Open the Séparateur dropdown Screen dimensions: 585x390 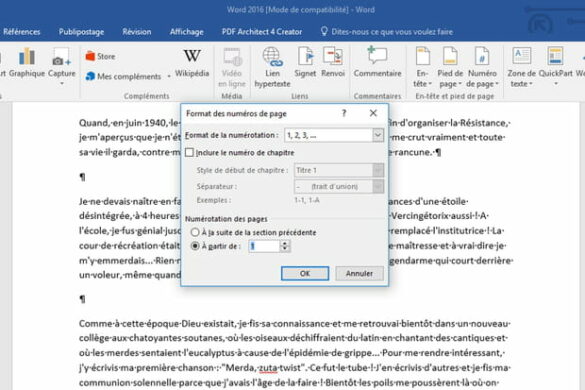click(378, 186)
